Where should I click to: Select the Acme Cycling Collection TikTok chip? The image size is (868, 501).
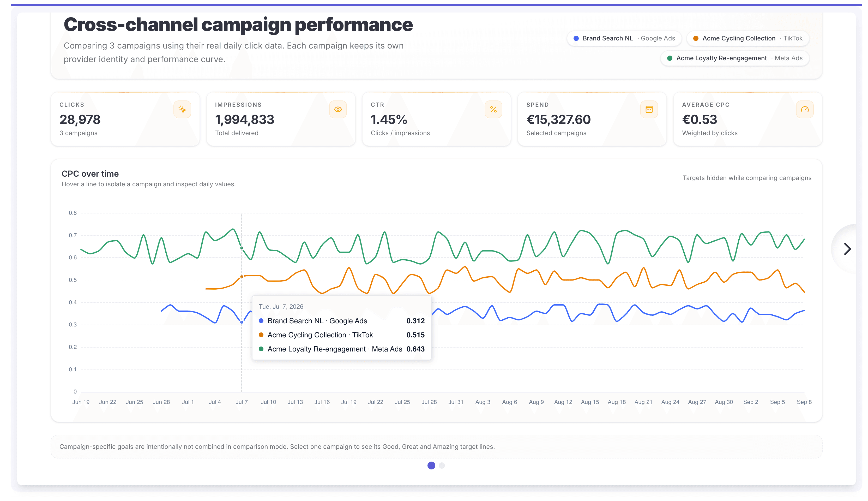[x=748, y=38]
